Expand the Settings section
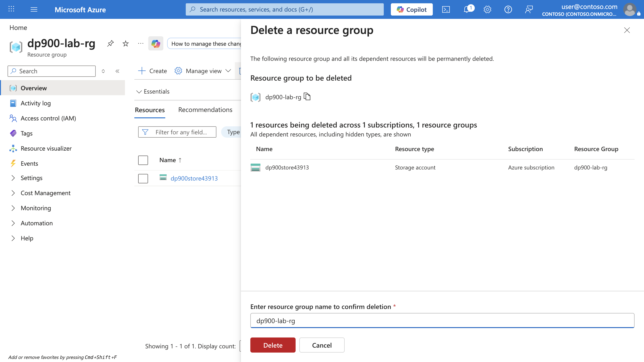 (x=13, y=178)
